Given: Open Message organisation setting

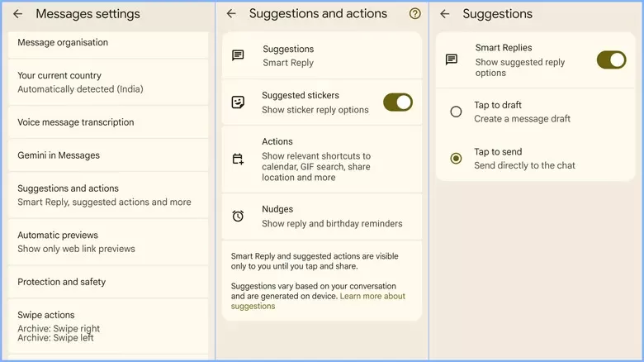Looking at the screenshot, I should pos(108,45).
